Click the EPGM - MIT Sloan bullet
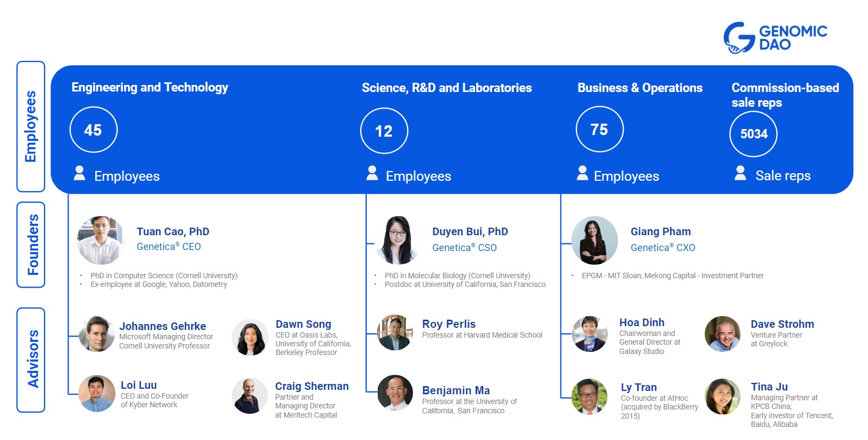This screenshot has width=868, height=440. (x=673, y=276)
